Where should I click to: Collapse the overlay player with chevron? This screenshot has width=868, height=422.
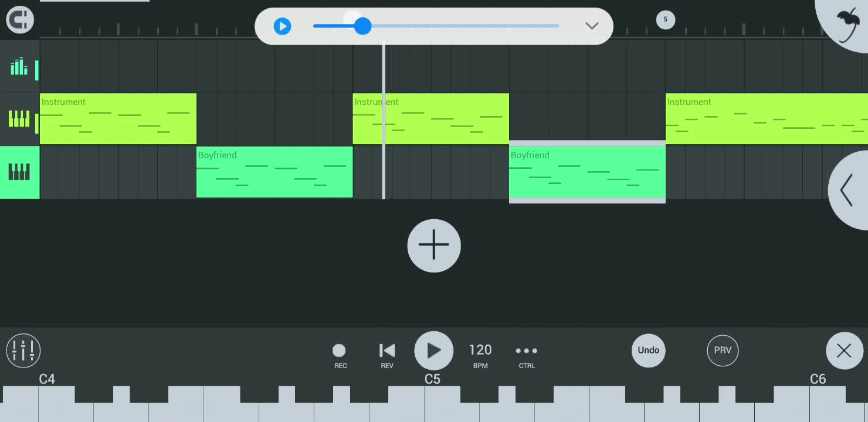coord(592,26)
